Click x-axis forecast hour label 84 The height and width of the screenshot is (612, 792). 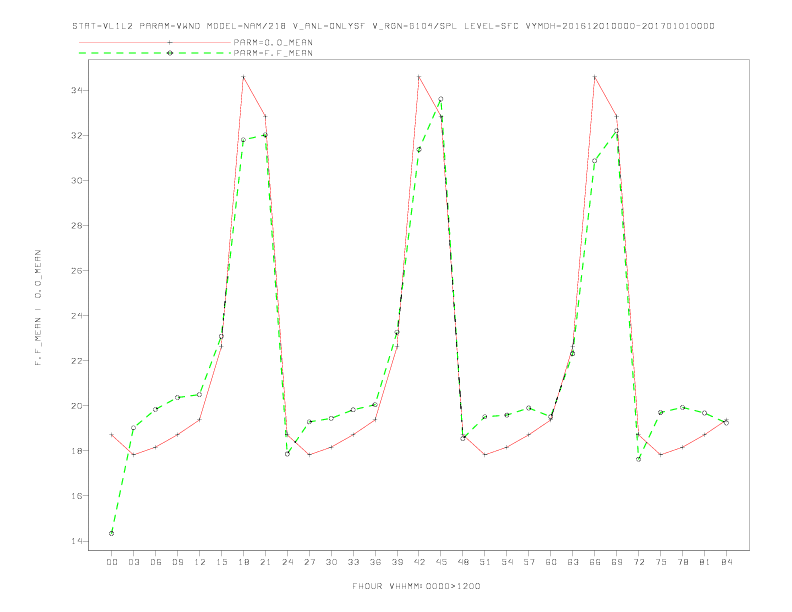(x=727, y=562)
